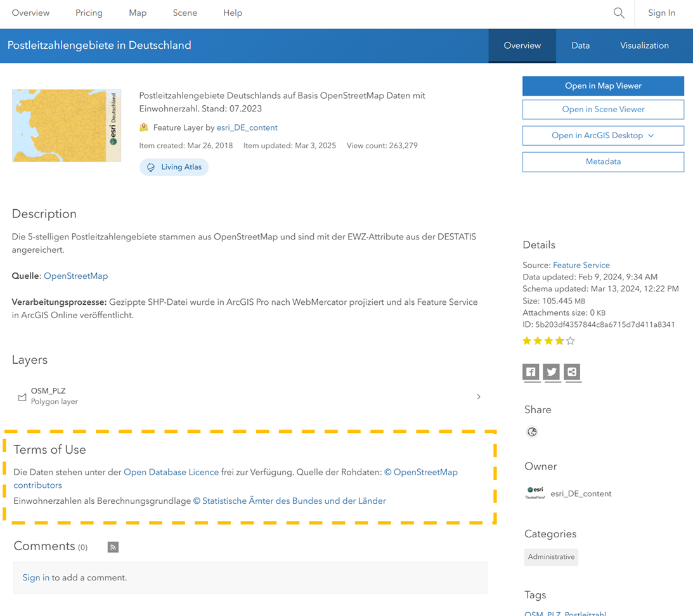This screenshot has height=616, width=693.
Task: Open the Open Database Licence link
Action: (x=171, y=472)
